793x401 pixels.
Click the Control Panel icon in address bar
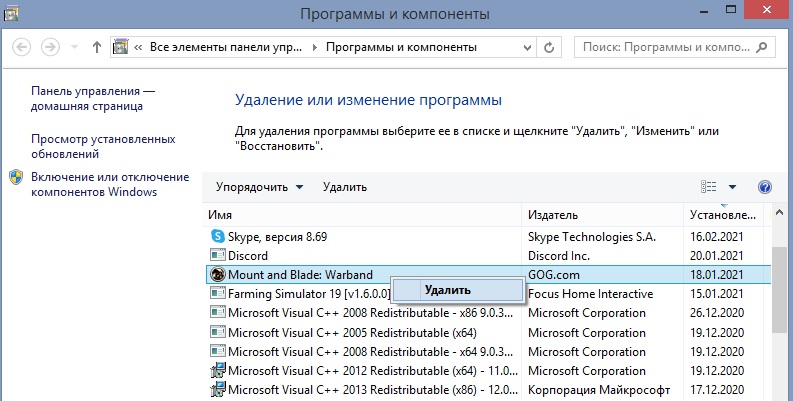pyautogui.click(x=120, y=47)
